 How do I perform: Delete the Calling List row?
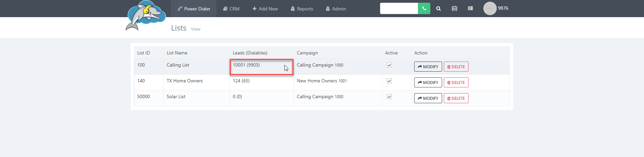[x=456, y=67]
